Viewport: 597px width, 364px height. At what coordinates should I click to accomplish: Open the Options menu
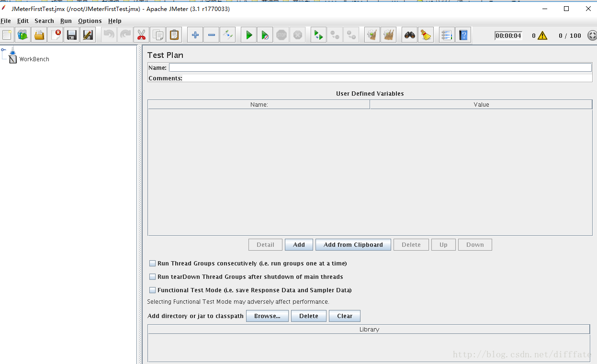tap(90, 21)
